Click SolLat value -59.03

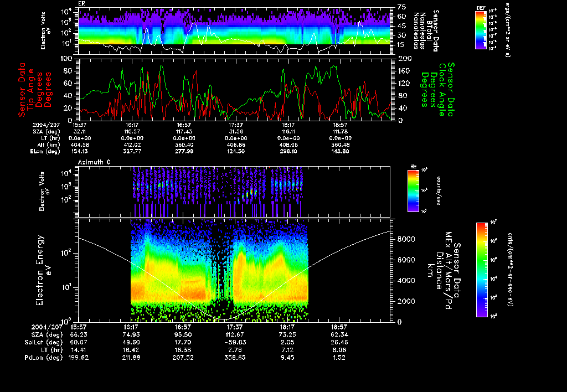[x=235, y=342]
